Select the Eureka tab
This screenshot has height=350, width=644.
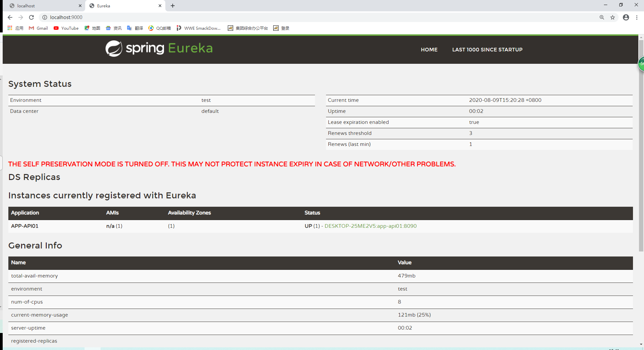125,6
